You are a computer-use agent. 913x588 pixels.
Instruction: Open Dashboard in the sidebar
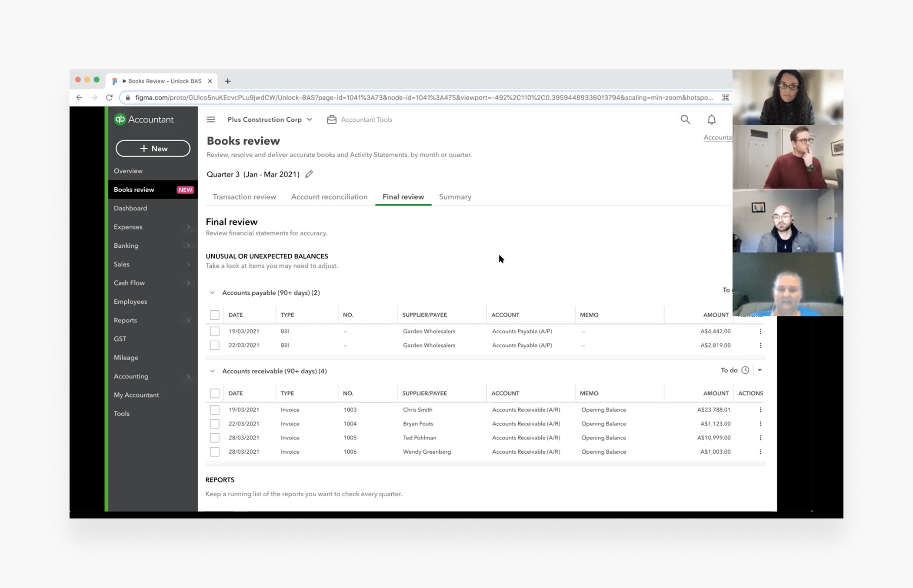(130, 208)
